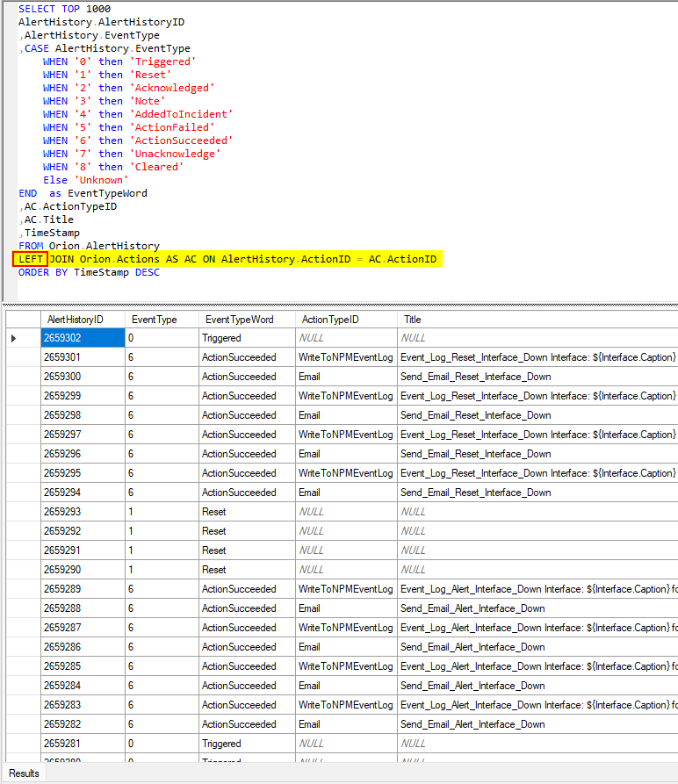Viewport: 678px width, 784px height.
Task: Click AC.Title line in query
Action: [x=47, y=219]
